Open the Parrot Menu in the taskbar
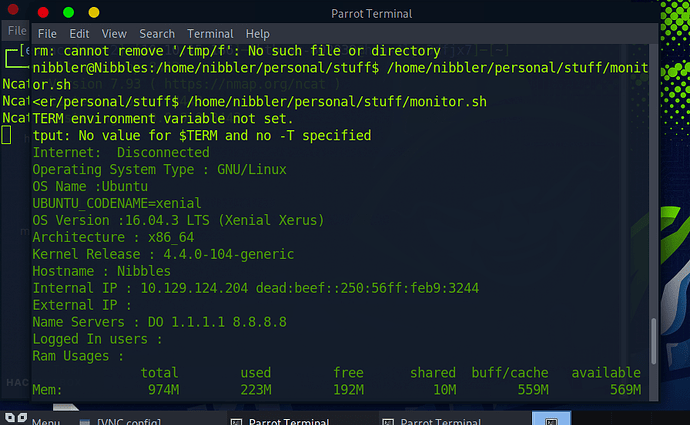 45,420
